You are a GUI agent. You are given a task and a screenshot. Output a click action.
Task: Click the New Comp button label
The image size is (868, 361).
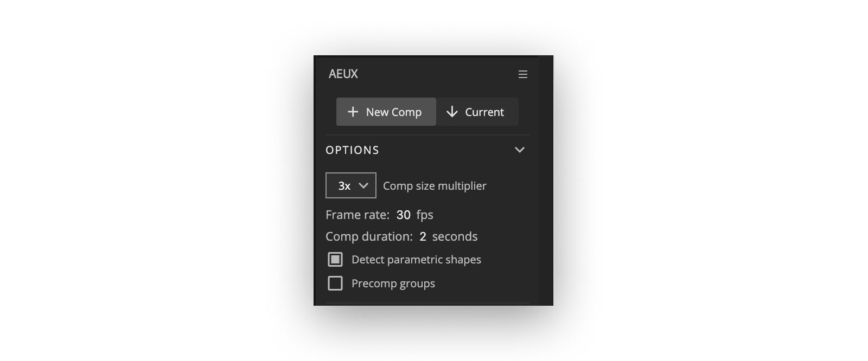point(393,112)
